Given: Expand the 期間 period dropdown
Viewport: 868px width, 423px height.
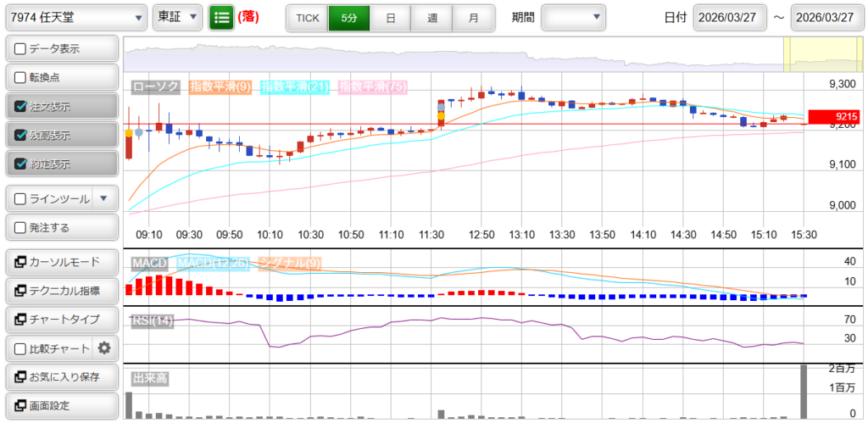Looking at the screenshot, I should [574, 17].
